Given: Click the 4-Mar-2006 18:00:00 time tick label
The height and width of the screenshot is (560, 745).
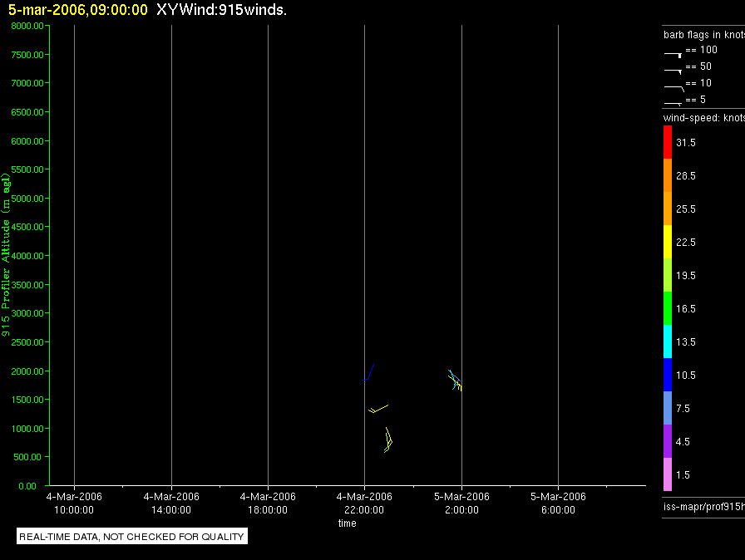Looking at the screenshot, I should coord(268,503).
